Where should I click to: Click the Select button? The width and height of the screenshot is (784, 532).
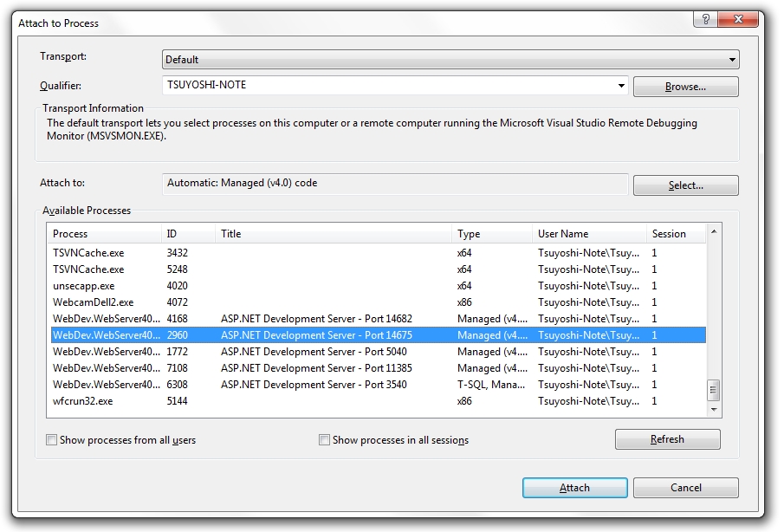(x=684, y=185)
